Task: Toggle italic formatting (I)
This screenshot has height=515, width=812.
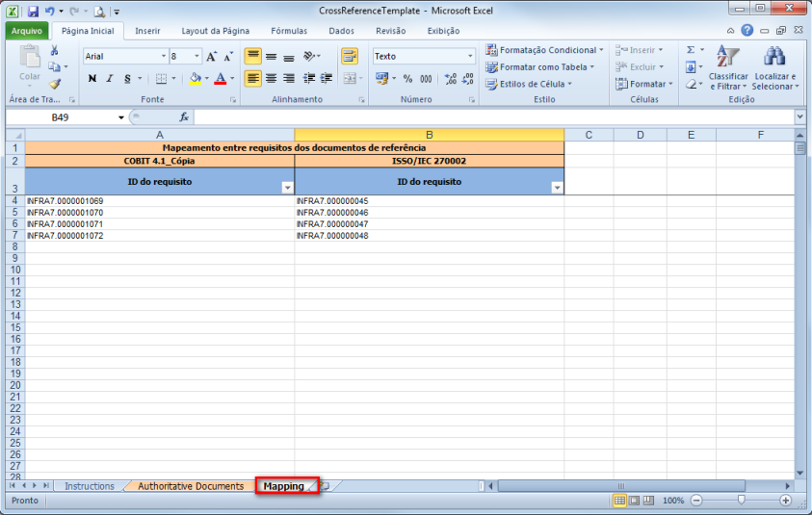Action: pyautogui.click(x=109, y=79)
